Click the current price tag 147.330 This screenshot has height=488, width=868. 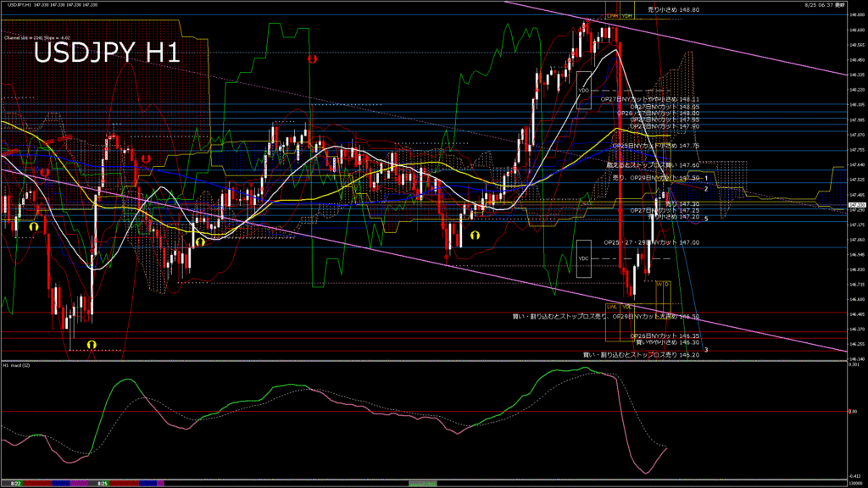pos(856,205)
